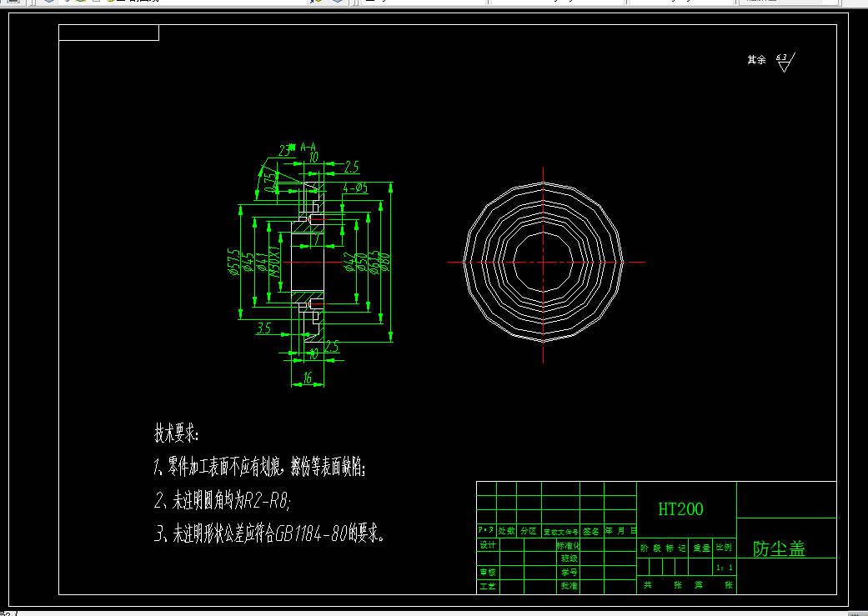This screenshot has height=616, width=868.
Task: Select the '防尘盖' part name text
Action: coord(779,548)
